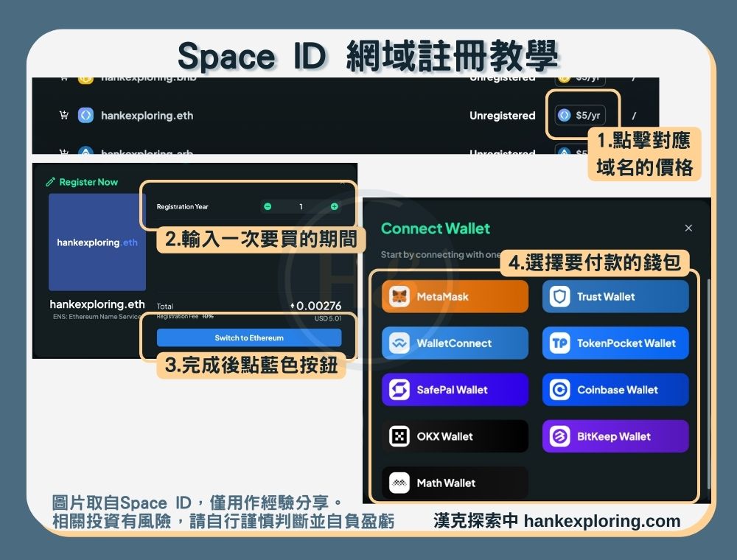The height and width of the screenshot is (560, 737).
Task: Connect with Trust Wallet
Action: click(x=615, y=296)
